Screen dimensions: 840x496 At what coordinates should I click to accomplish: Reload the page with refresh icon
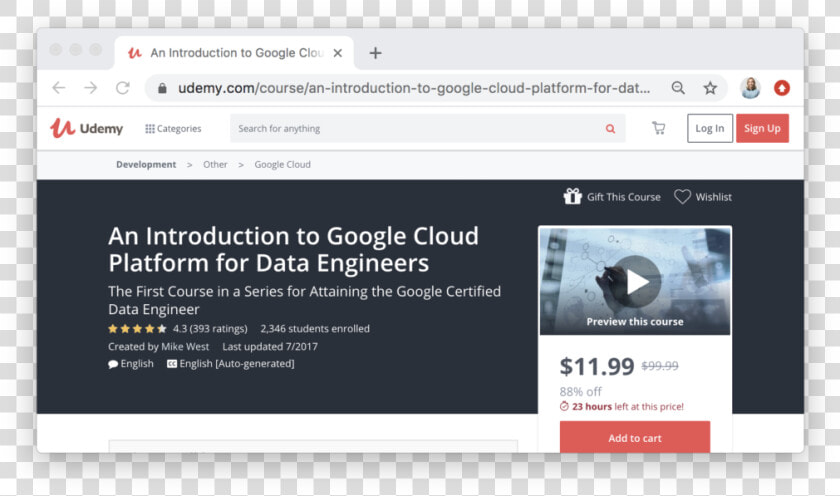coord(123,88)
